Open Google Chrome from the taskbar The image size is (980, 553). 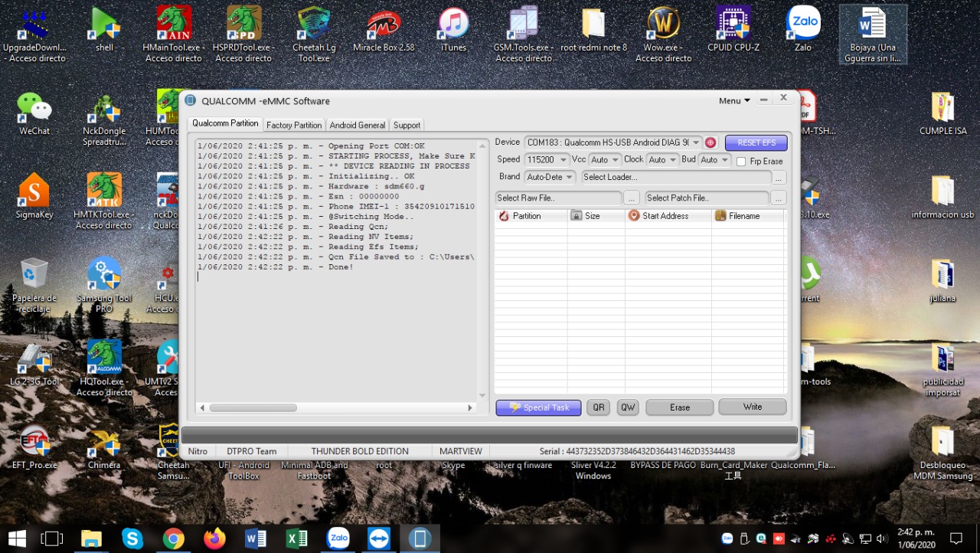(174, 538)
